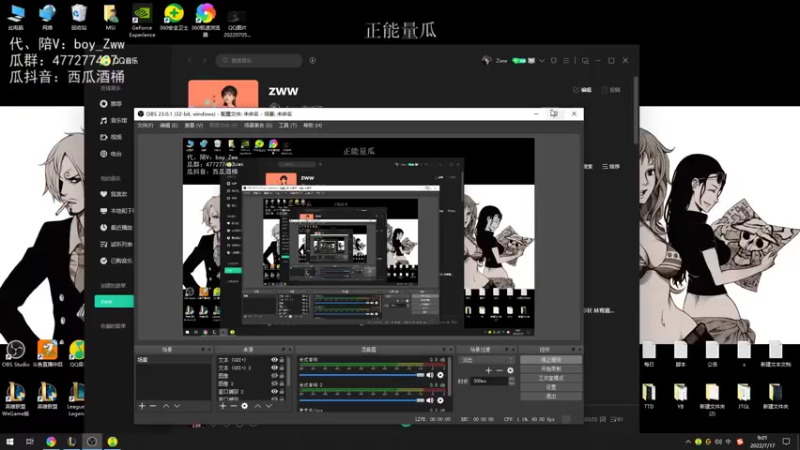Viewport: 800px width, 450px height.
Task: Select the ZWW playlist in the QQ Music sidebar
Action: point(114,302)
